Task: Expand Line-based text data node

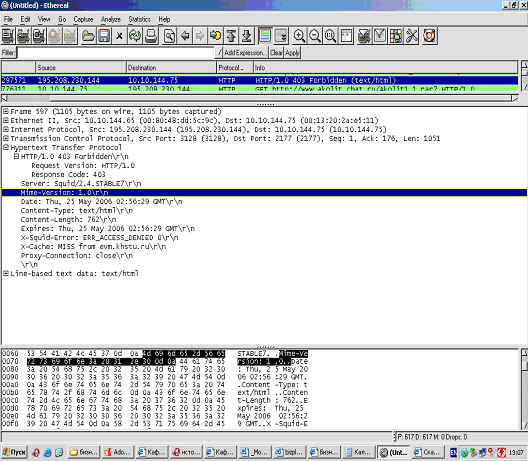Action: [x=6, y=273]
